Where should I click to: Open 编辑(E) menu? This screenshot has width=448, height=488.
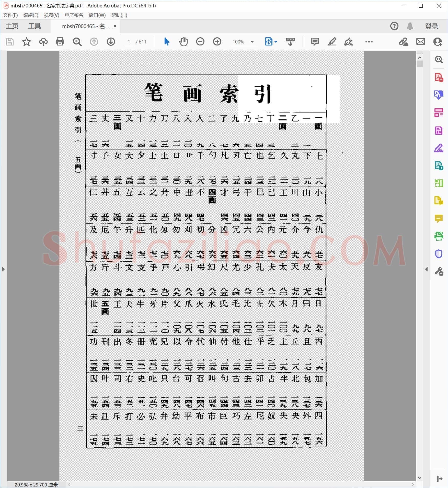(x=31, y=15)
